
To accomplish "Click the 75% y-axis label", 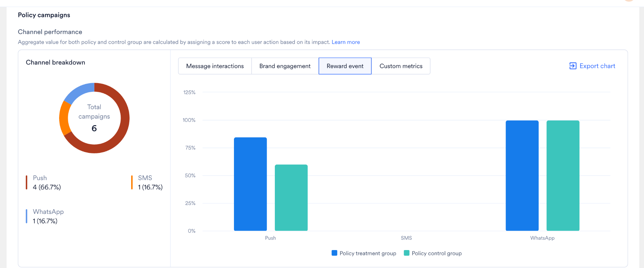I will pos(190,148).
